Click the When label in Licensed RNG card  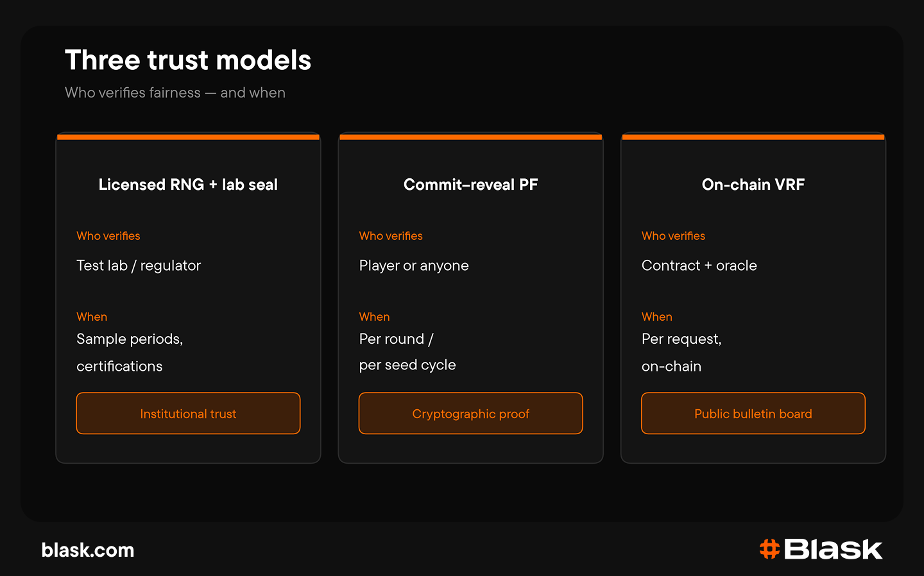(92, 317)
